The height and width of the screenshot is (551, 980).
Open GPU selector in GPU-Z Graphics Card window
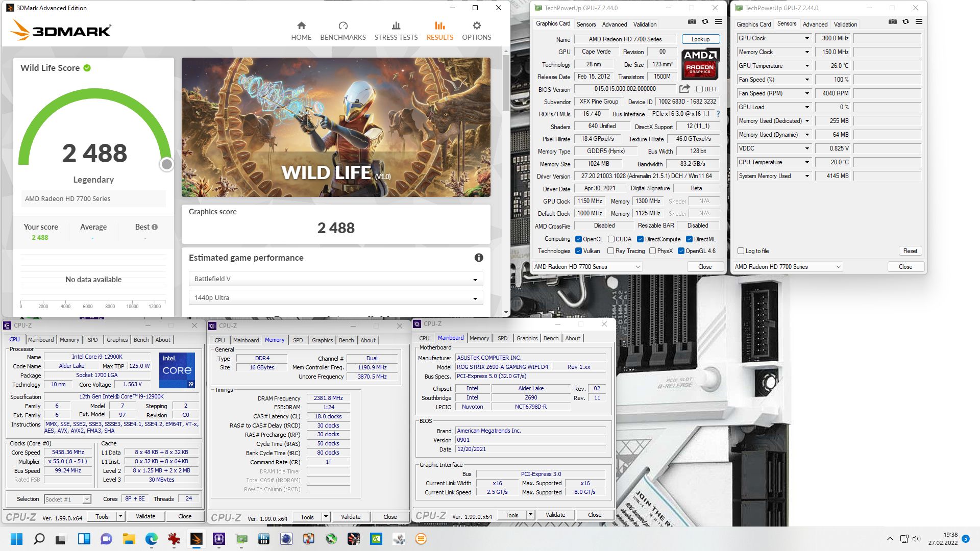[587, 267]
